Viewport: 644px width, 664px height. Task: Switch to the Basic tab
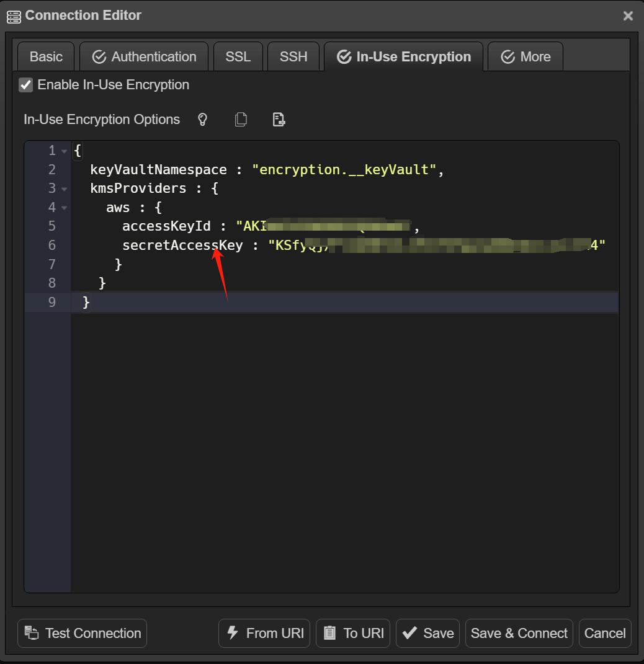(46, 57)
